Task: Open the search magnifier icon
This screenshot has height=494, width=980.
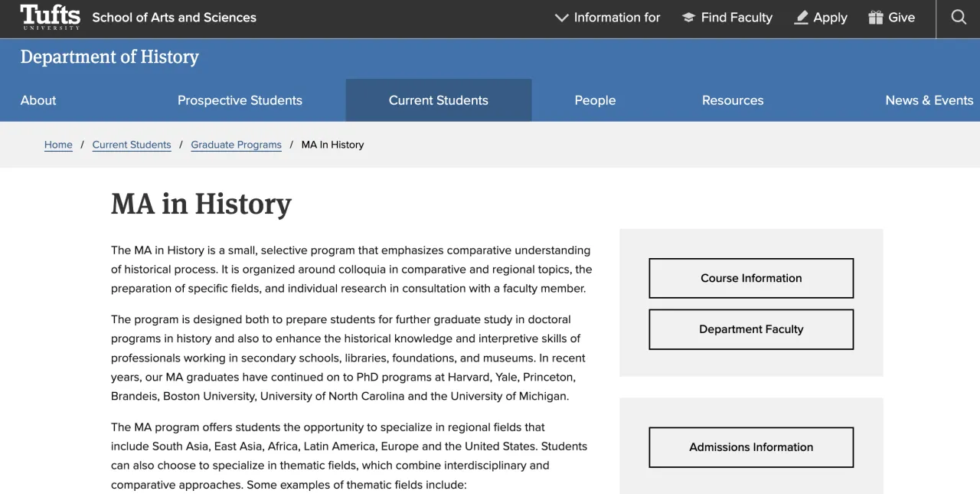Action: (x=959, y=17)
